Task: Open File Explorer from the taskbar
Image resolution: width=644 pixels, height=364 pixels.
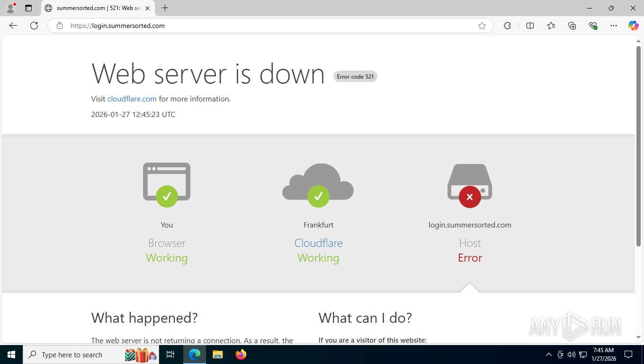Action: pos(217,355)
